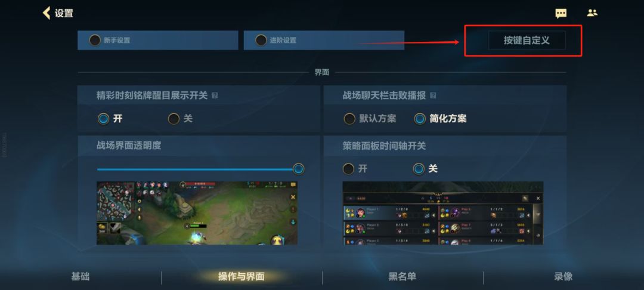
Task: Select the 新手设置 preset radio
Action: [95, 40]
